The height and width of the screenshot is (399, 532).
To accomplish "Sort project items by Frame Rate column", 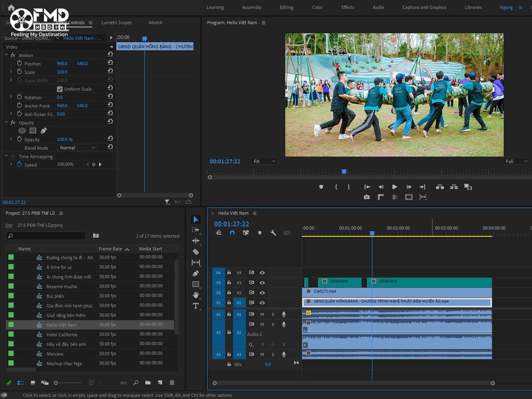I will click(x=110, y=249).
